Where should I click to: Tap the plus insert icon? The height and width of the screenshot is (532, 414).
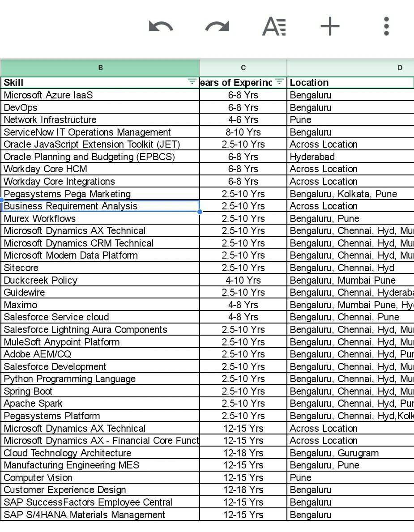point(330,26)
